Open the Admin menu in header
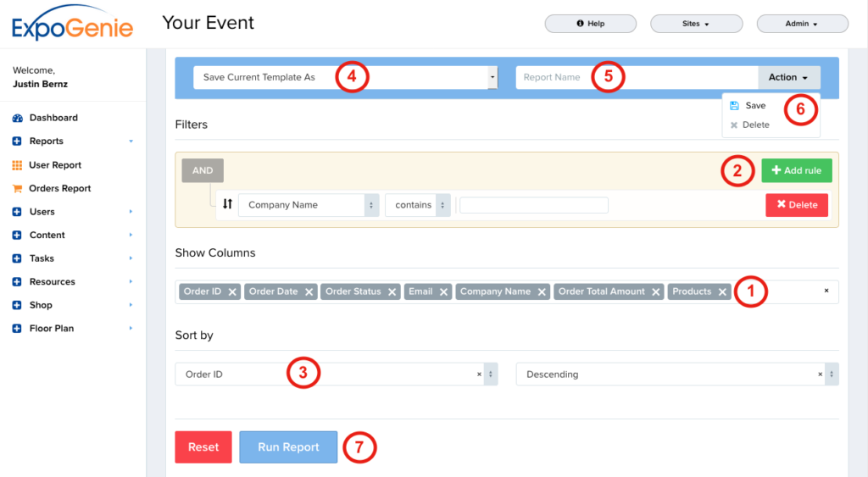 [x=801, y=24]
